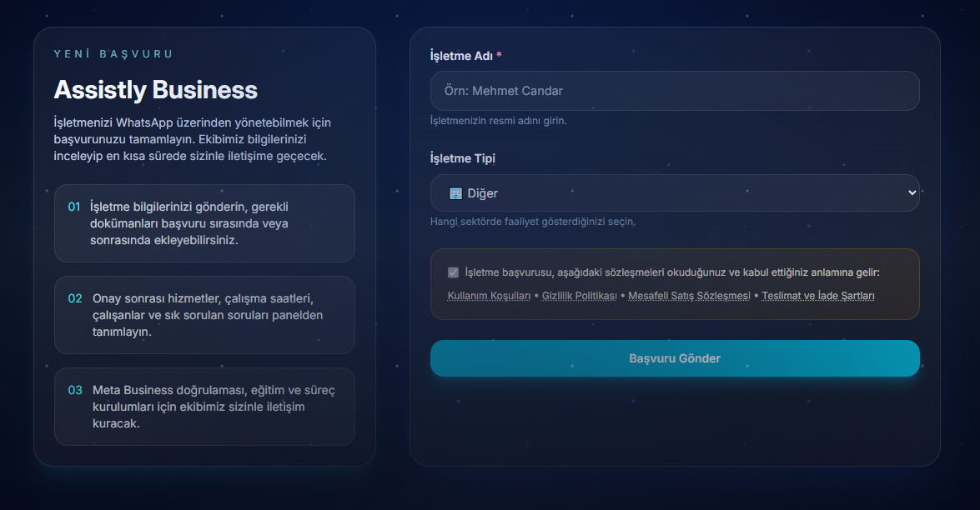
Task: Select the step 03 Meta Business verification card
Action: (204, 407)
